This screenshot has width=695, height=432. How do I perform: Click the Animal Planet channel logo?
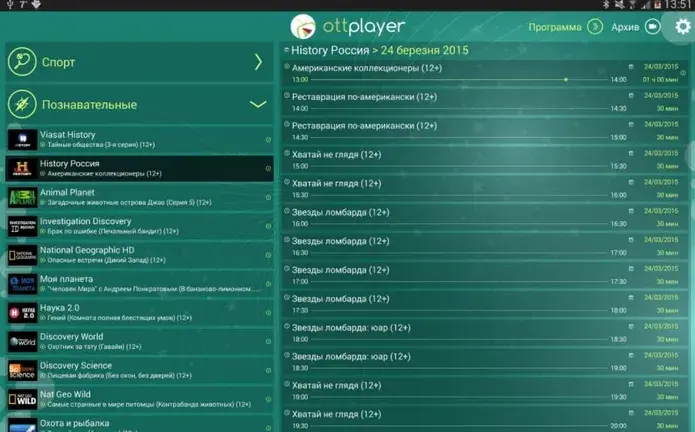tap(22, 198)
